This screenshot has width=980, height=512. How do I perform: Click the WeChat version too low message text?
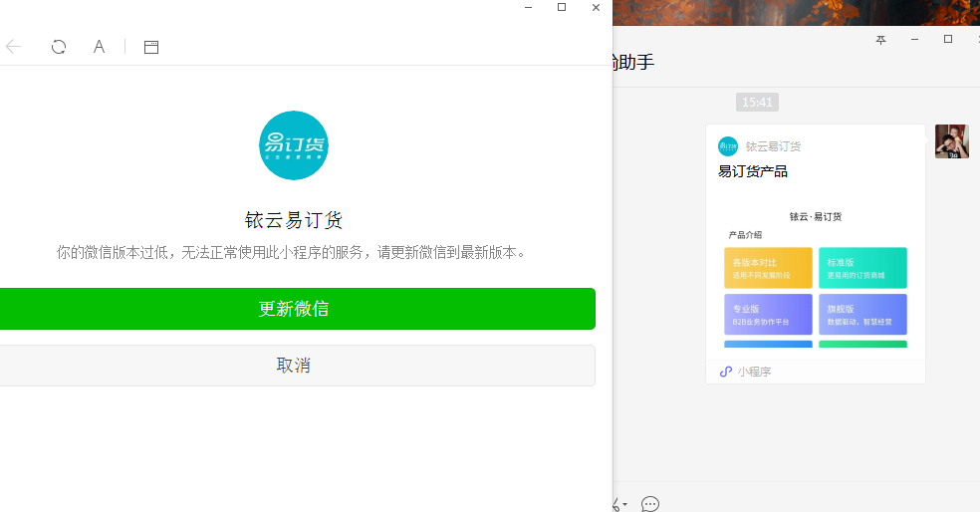coord(293,253)
